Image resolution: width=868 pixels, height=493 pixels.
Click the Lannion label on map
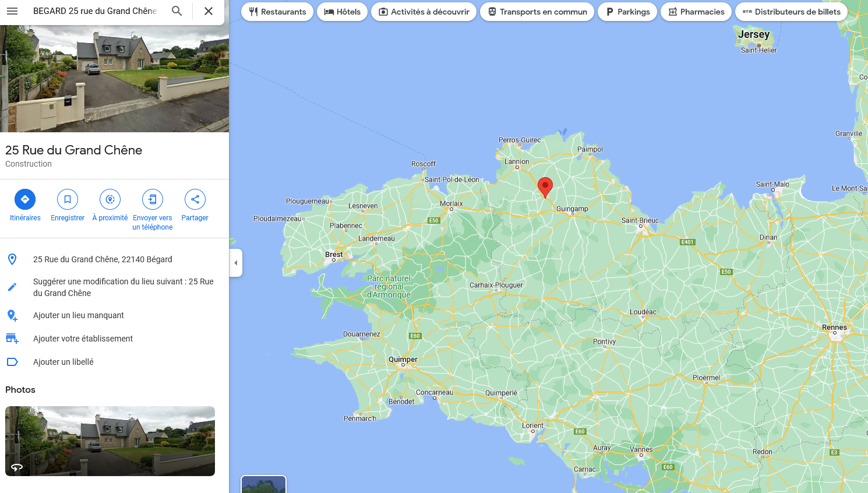(x=517, y=161)
